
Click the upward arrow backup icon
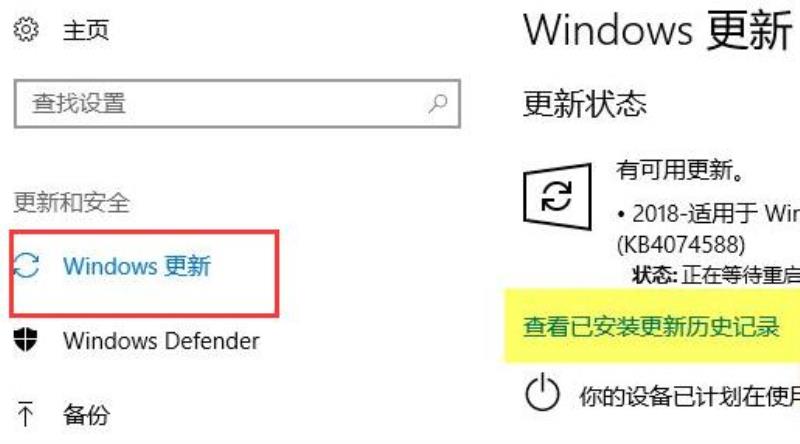coord(25,414)
